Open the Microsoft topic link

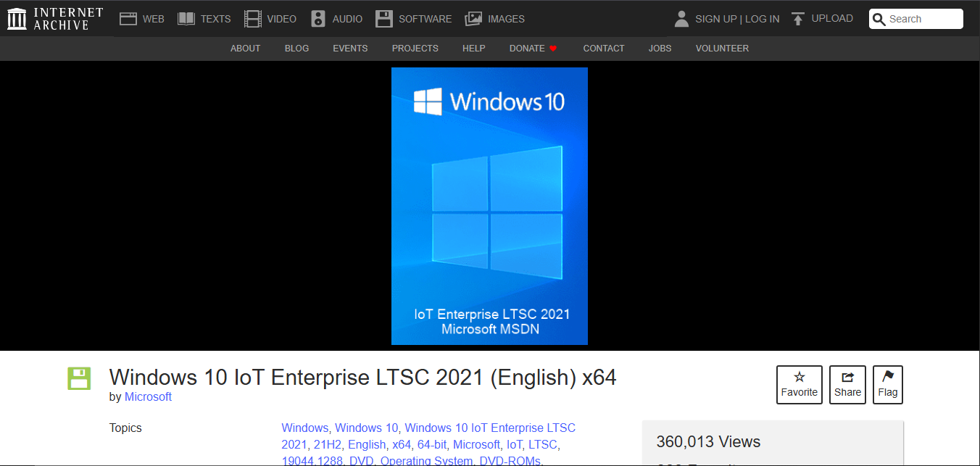[476, 444]
